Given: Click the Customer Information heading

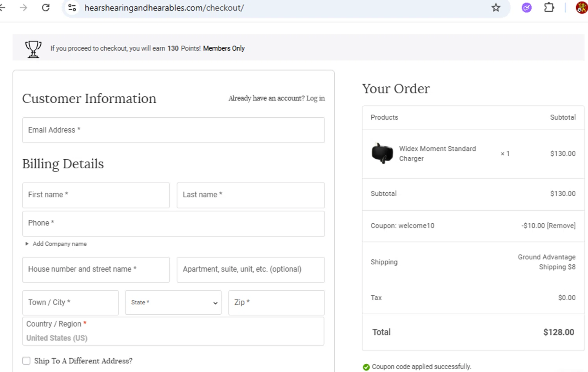Looking at the screenshot, I should coord(89,98).
